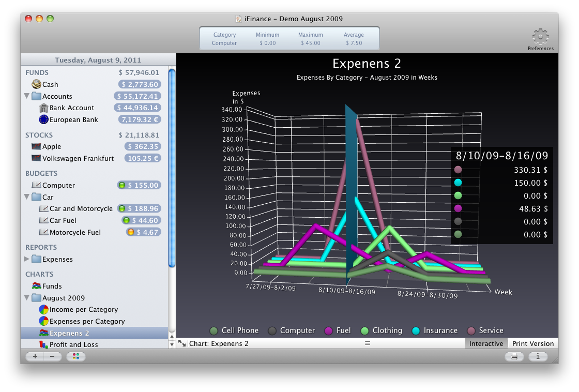This screenshot has width=579, height=392.
Task: Click the '8/10/09-8/16/09' week axis label
Action: 347,291
